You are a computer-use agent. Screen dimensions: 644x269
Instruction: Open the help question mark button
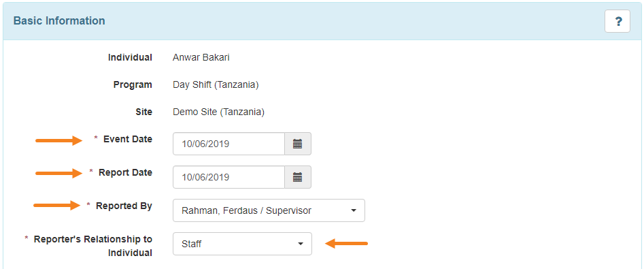pos(617,21)
